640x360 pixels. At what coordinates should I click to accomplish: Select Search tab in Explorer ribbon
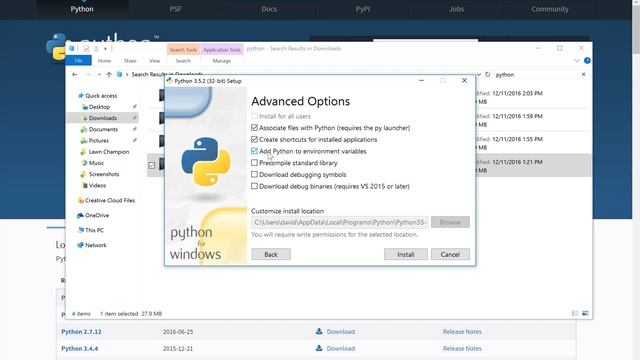coord(183,60)
